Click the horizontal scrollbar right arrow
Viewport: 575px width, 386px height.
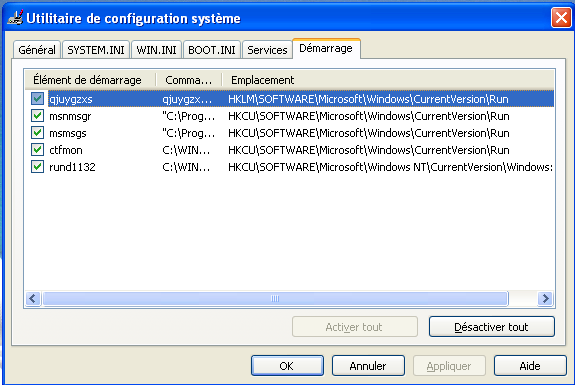545,298
